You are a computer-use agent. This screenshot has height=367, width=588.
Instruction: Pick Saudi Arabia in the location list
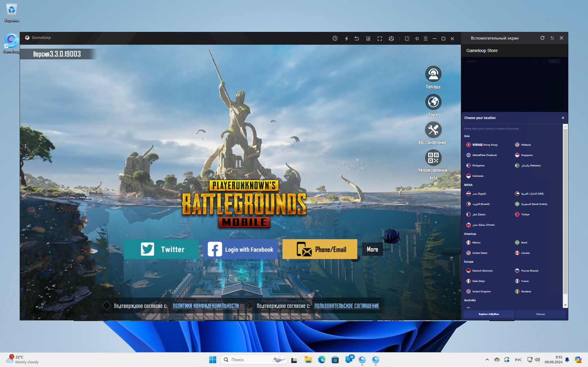point(531,204)
